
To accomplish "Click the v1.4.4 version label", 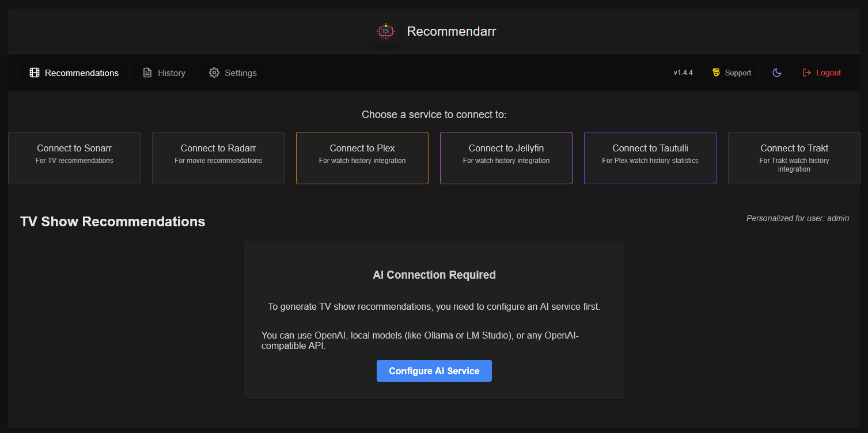I will coord(683,73).
